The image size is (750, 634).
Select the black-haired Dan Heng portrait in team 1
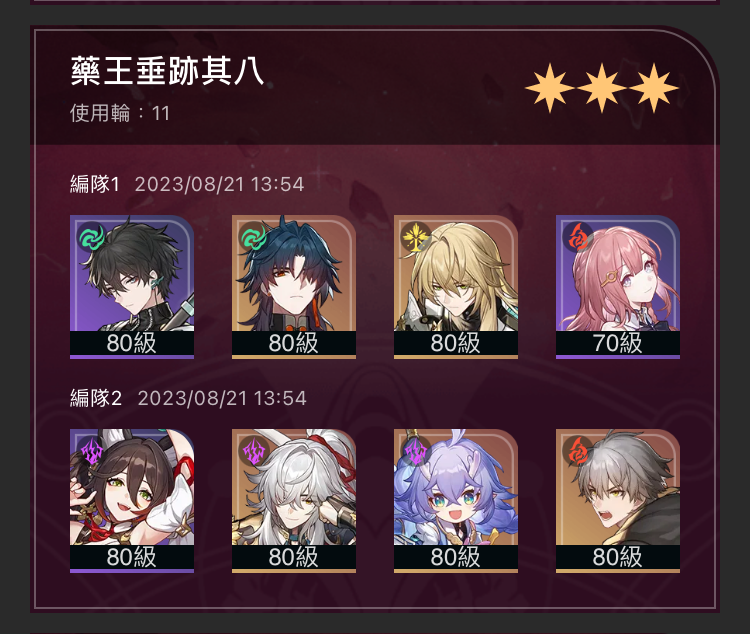(x=132, y=287)
